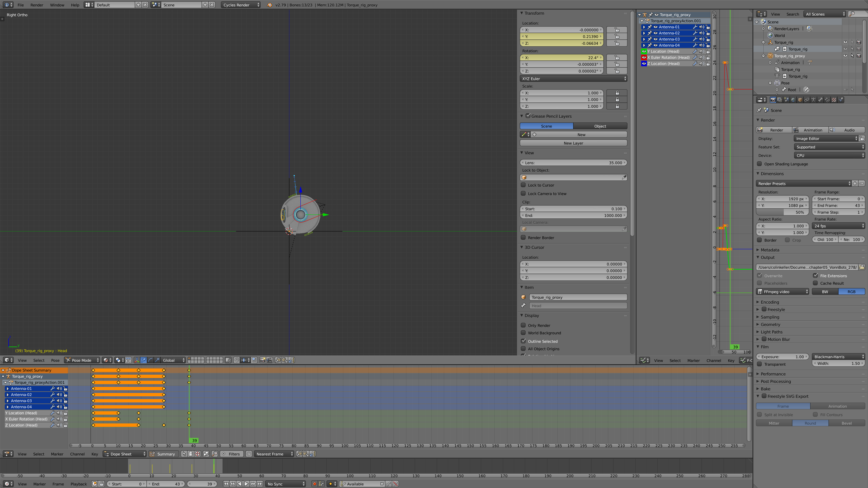Open the Bone Constraints properties tab

point(827,100)
